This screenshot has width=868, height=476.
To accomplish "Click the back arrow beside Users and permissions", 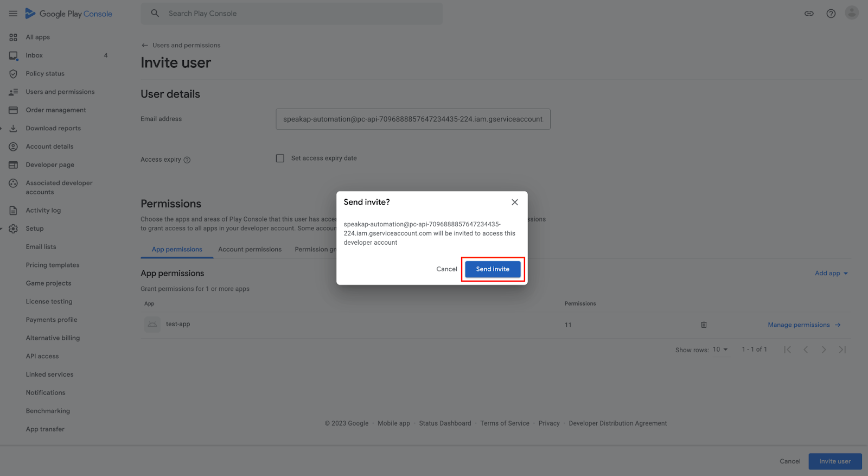I will tap(145, 46).
